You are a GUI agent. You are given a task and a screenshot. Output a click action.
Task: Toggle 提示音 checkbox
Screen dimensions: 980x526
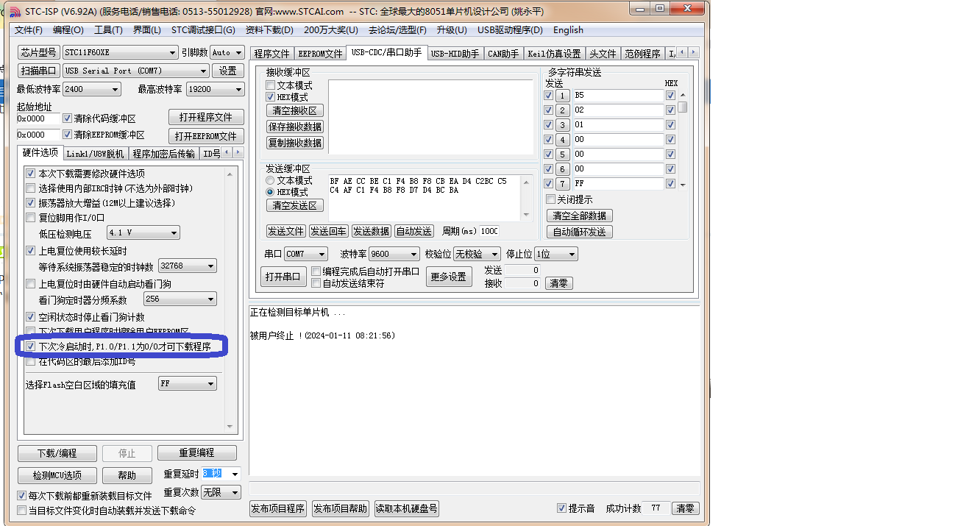coord(562,508)
